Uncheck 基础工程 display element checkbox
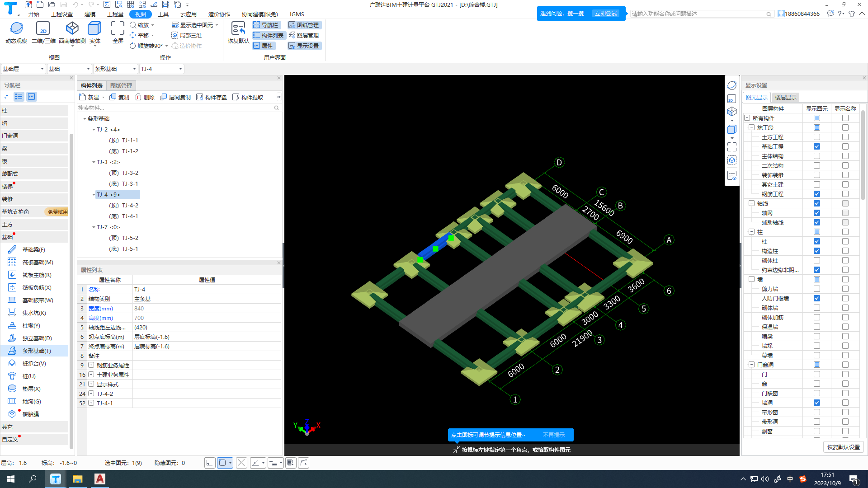The image size is (868, 488). click(x=816, y=146)
